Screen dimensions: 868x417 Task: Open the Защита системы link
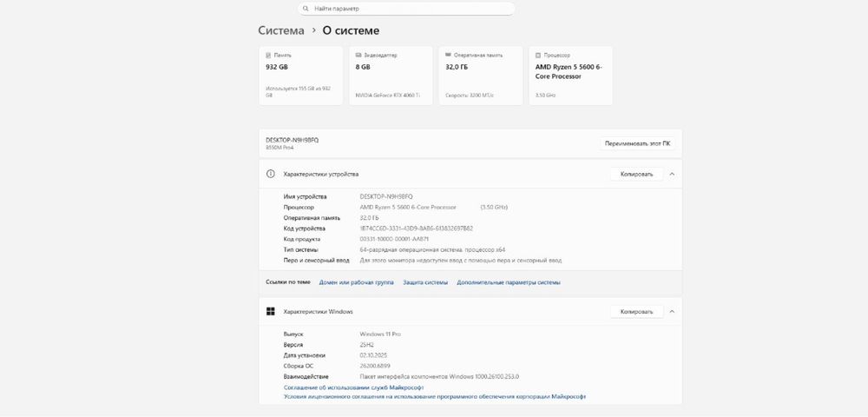(x=425, y=282)
